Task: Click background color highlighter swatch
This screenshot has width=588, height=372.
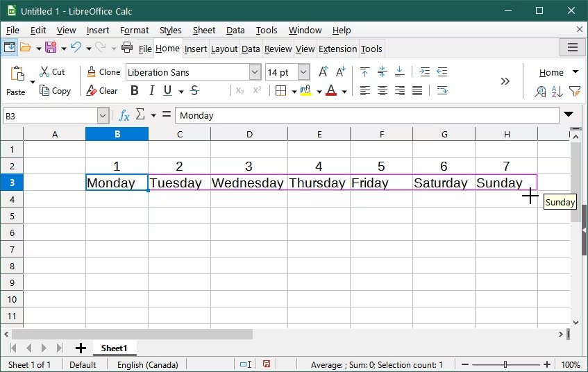Action: (x=306, y=90)
